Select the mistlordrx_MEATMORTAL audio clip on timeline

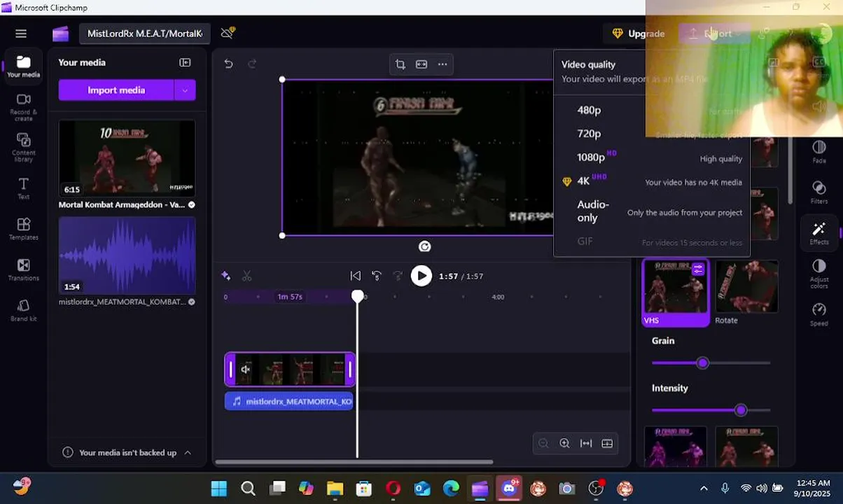tap(289, 401)
